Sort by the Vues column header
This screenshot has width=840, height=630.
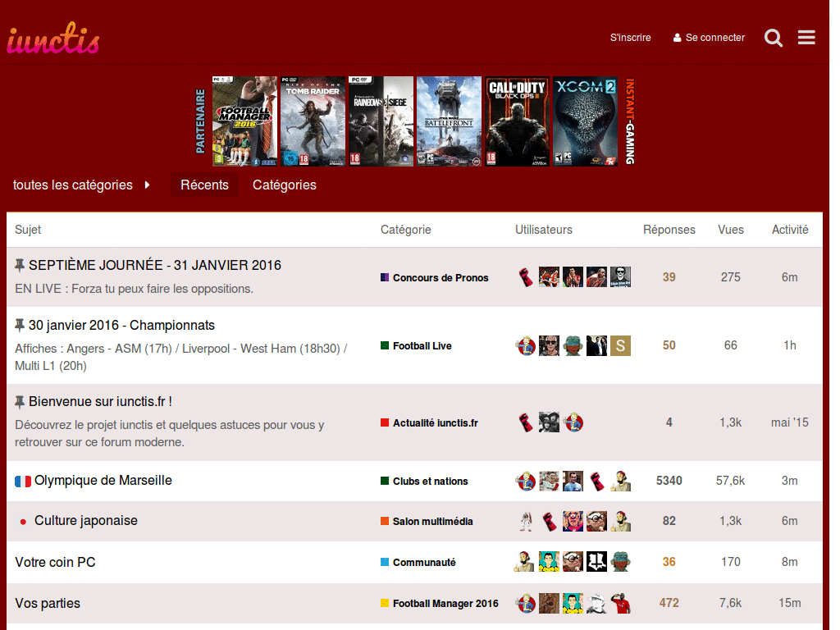tap(731, 230)
